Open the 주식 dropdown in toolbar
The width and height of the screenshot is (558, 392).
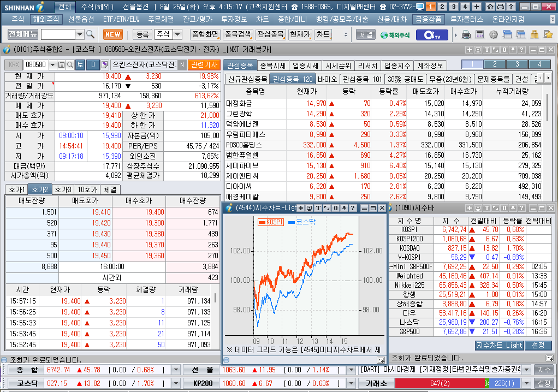pyautogui.click(x=177, y=34)
